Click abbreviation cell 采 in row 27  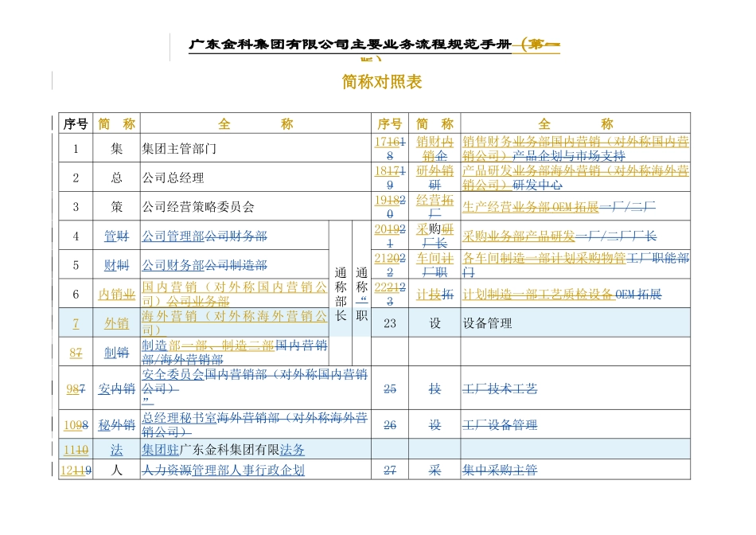click(435, 470)
